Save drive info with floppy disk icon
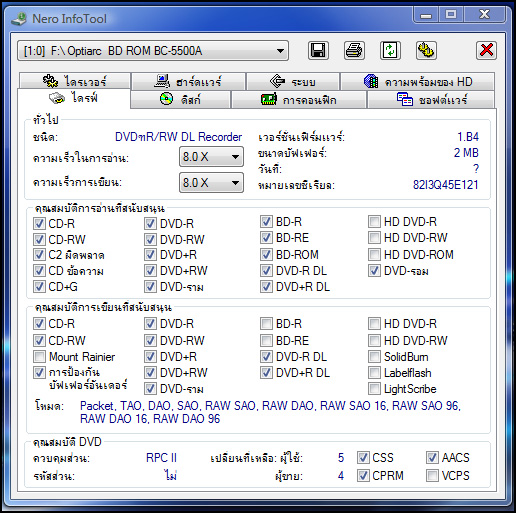This screenshot has height=513, width=516. point(318,51)
